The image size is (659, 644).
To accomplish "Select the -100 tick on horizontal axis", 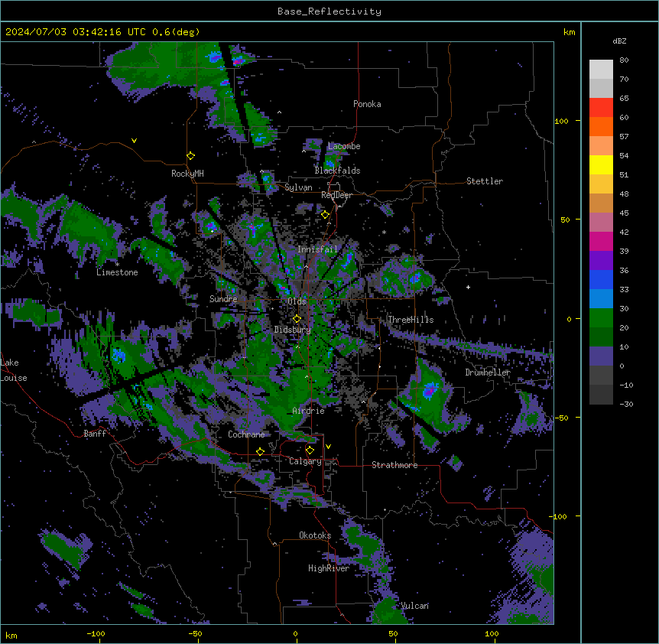I will pyautogui.click(x=96, y=633).
